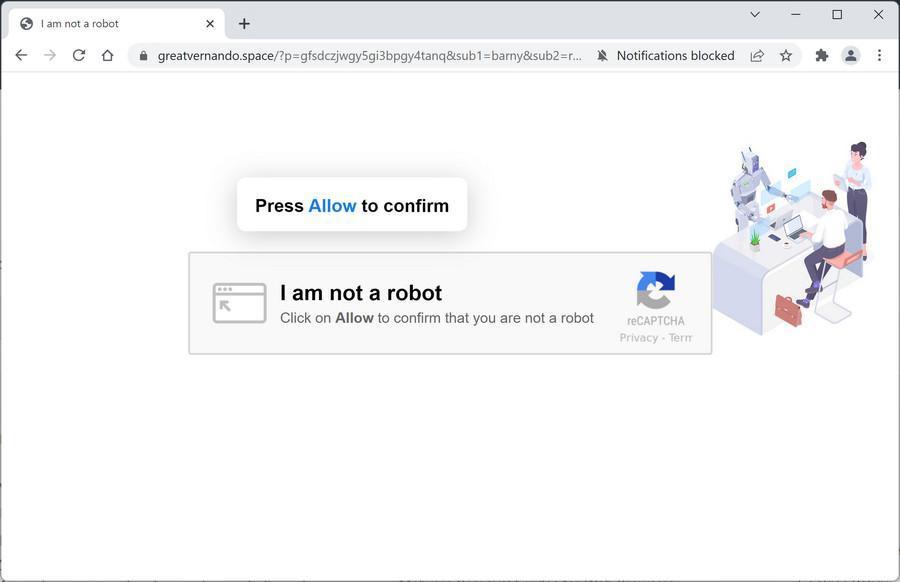Click 'Click on Allow to confirm' text
This screenshot has width=900, height=582.
437,318
